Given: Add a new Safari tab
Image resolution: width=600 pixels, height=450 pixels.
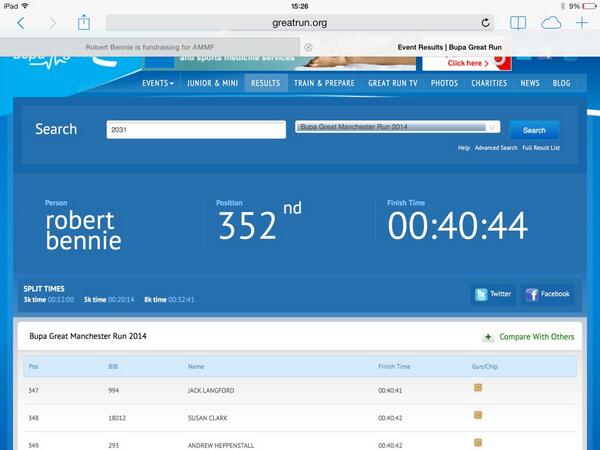Looking at the screenshot, I should click(x=582, y=23).
